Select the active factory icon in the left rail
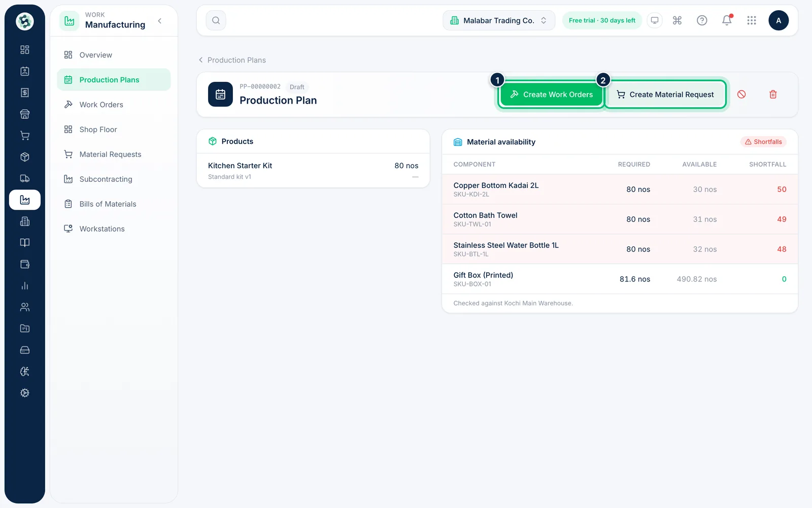 click(x=24, y=200)
